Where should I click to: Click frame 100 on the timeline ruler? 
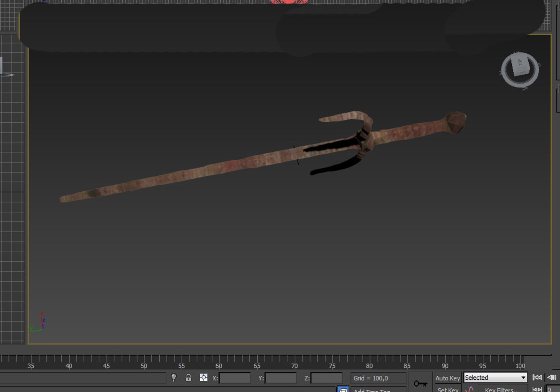point(520,366)
